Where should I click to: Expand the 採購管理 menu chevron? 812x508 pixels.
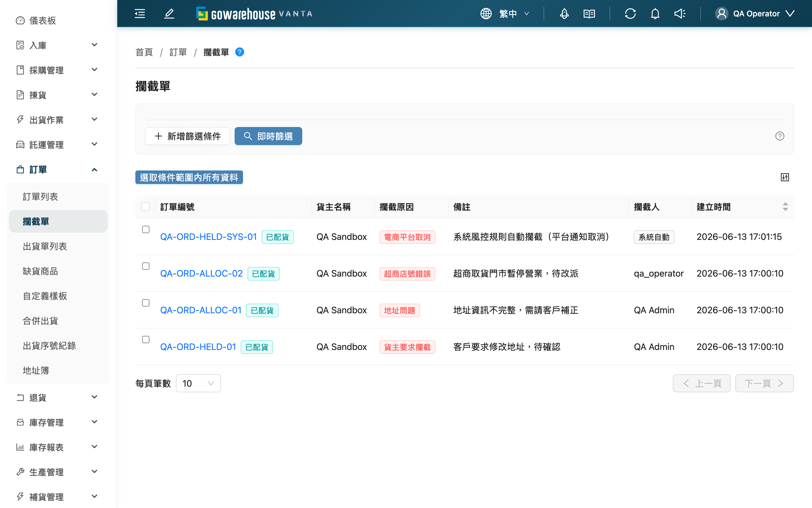pyautogui.click(x=95, y=69)
